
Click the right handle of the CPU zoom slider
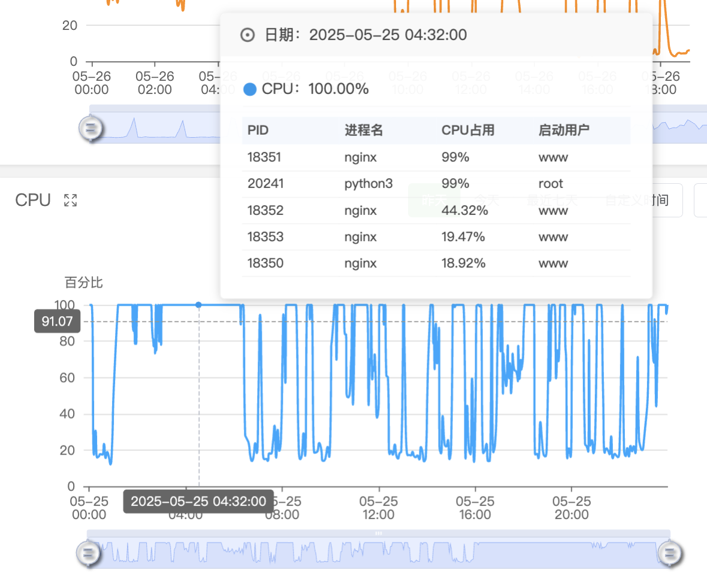click(670, 553)
